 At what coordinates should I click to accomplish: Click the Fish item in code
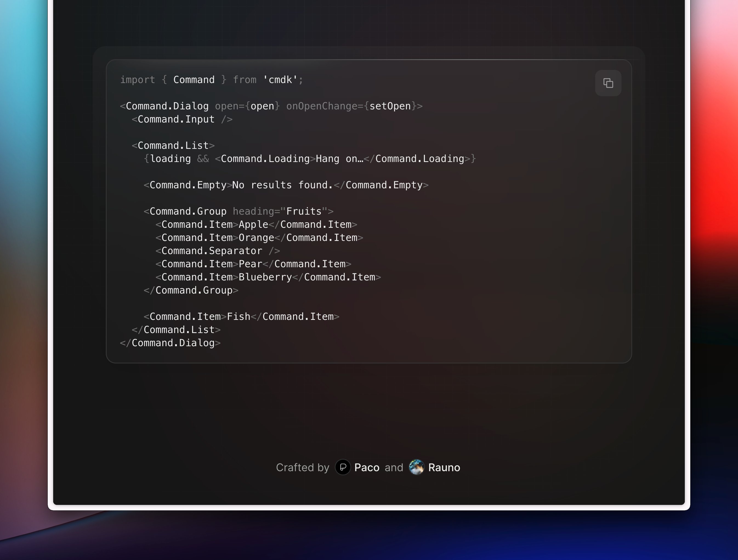(x=238, y=317)
